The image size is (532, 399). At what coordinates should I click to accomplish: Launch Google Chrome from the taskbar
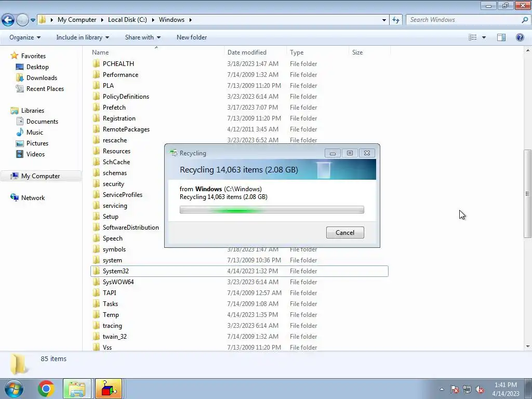(x=46, y=389)
